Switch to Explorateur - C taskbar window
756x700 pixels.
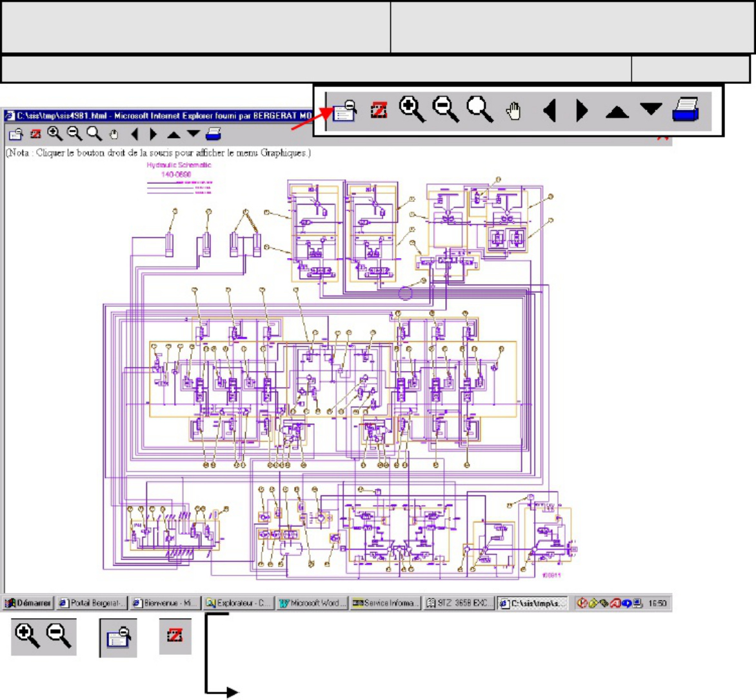pos(238,603)
